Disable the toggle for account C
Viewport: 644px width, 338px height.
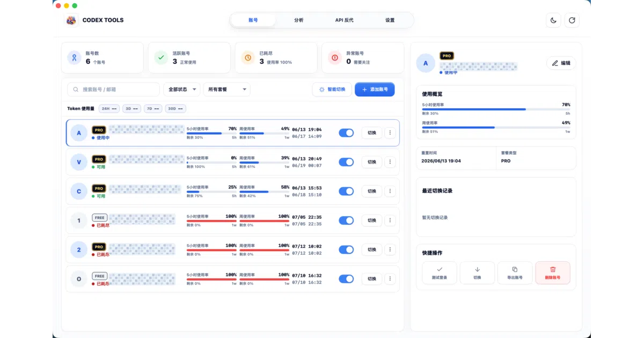click(346, 191)
